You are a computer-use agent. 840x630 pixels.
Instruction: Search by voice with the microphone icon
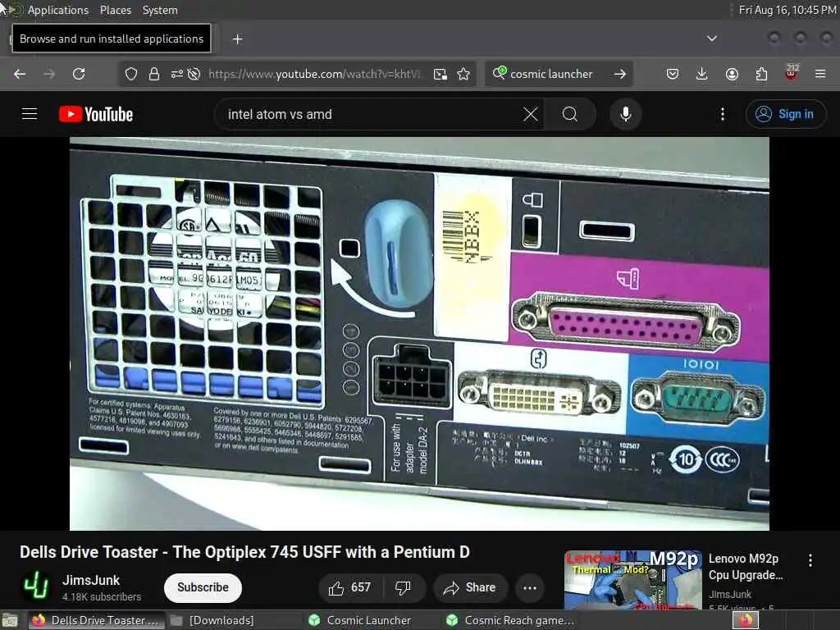(626, 114)
